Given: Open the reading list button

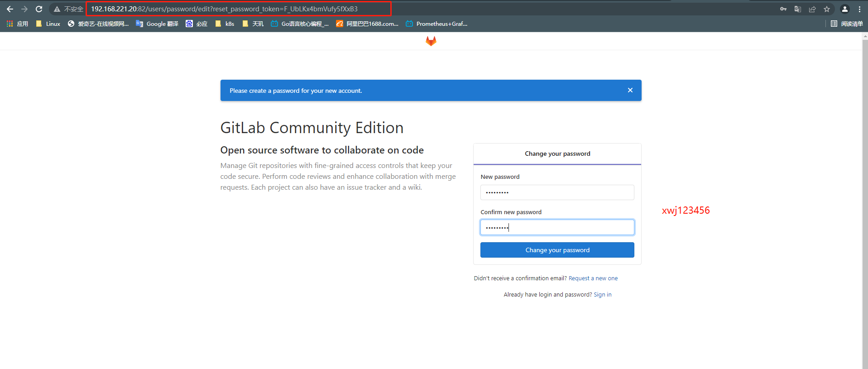Looking at the screenshot, I should (847, 24).
